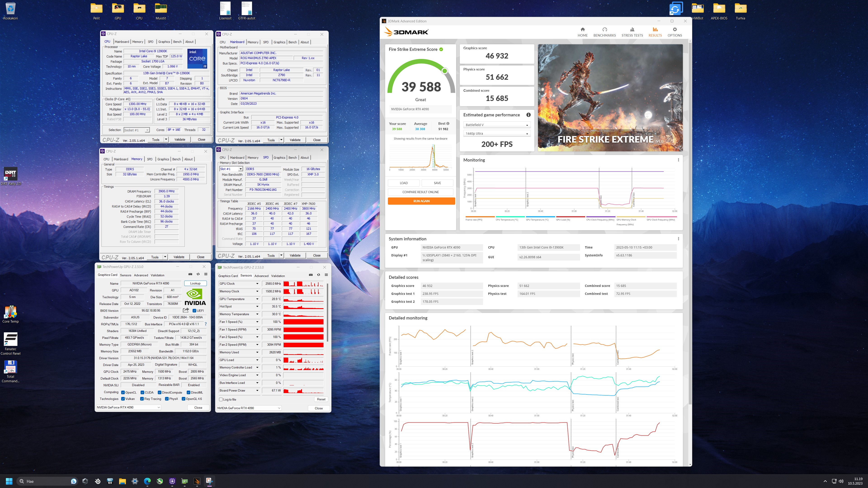Viewport: 868px width, 488px height.
Task: Open the GPU-Z Graphics Card hamburger menu
Action: point(205,274)
